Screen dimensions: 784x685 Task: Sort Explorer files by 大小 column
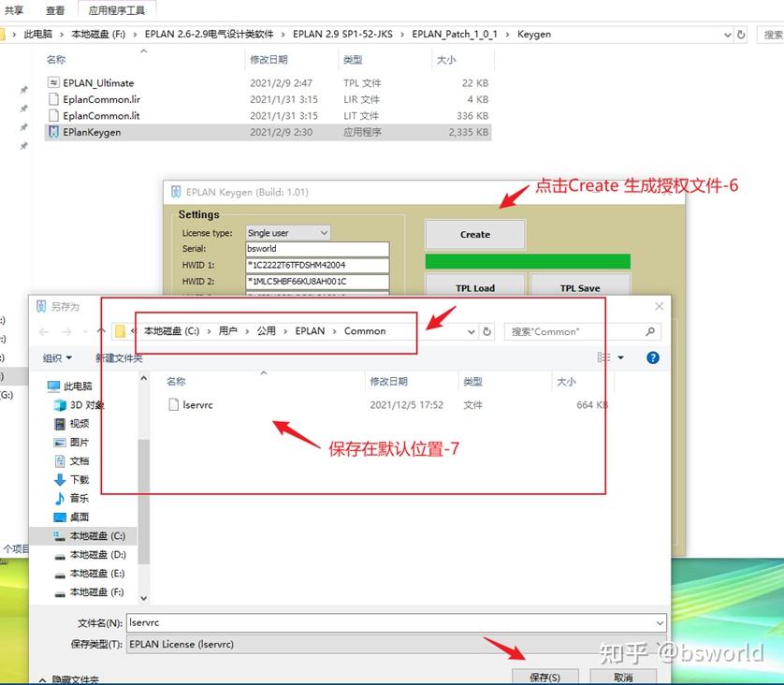tap(446, 60)
